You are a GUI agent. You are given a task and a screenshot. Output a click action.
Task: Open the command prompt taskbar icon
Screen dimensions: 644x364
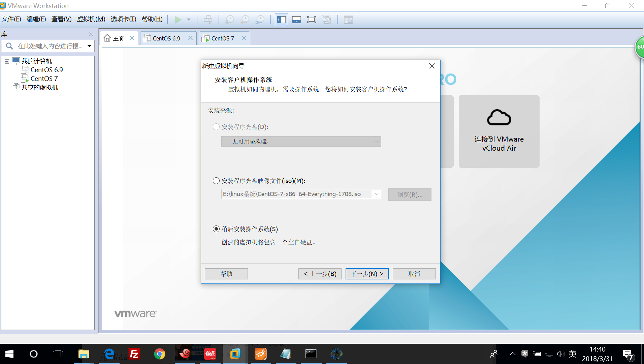coord(311,354)
